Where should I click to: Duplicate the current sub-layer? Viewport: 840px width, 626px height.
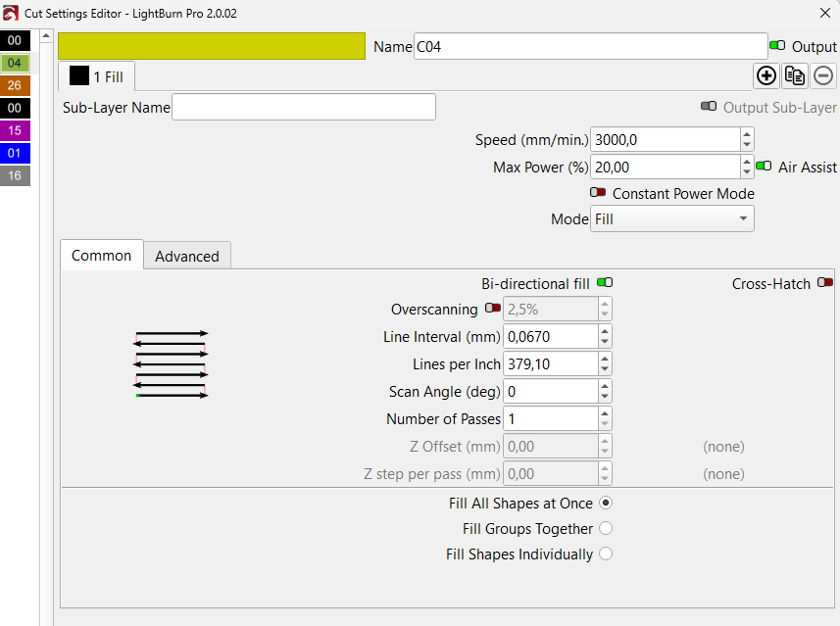click(795, 75)
